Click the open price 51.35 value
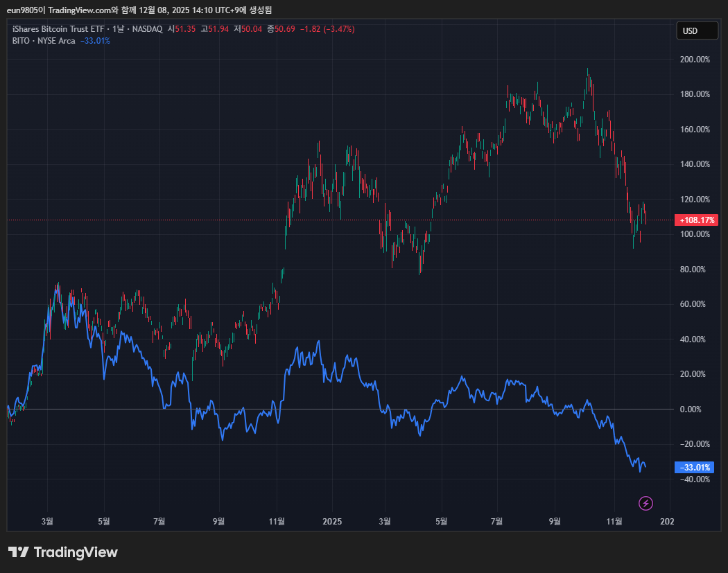This screenshot has width=728, height=573. [x=185, y=29]
